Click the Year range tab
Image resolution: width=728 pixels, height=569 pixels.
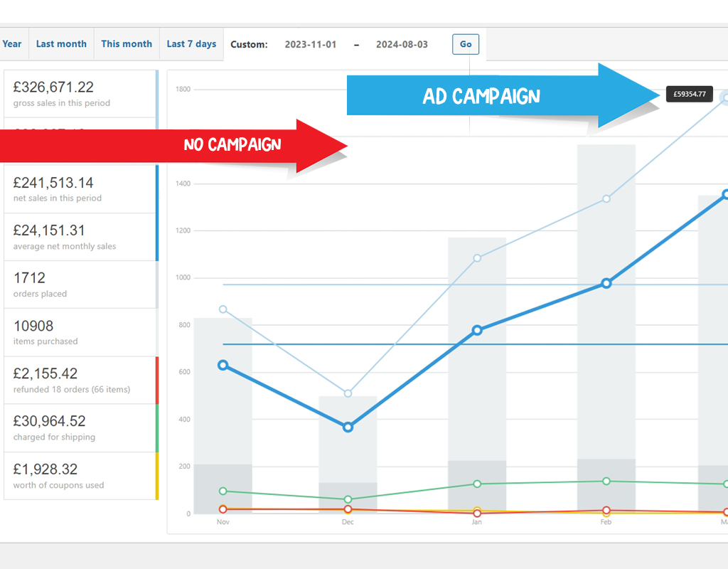tap(12, 44)
